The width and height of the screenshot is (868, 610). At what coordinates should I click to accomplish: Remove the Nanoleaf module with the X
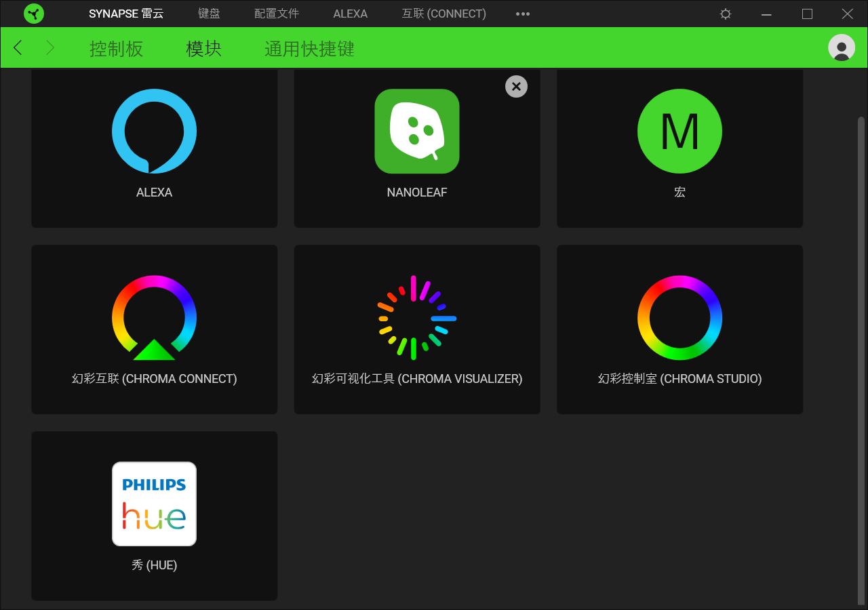tap(516, 86)
